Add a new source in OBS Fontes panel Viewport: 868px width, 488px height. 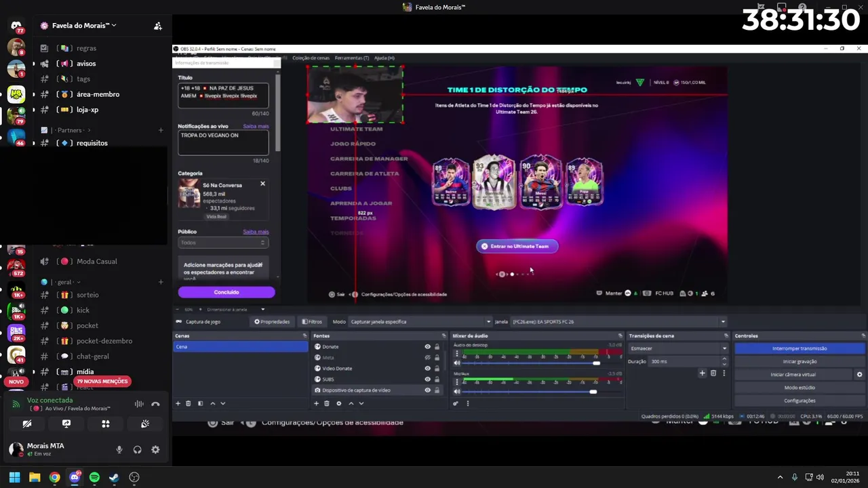[316, 403]
